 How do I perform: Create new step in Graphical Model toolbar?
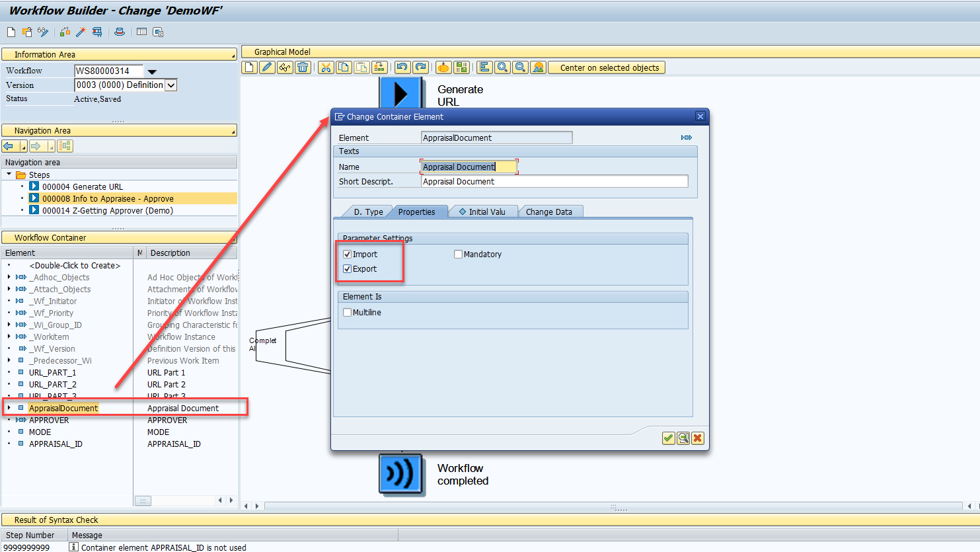tap(249, 67)
